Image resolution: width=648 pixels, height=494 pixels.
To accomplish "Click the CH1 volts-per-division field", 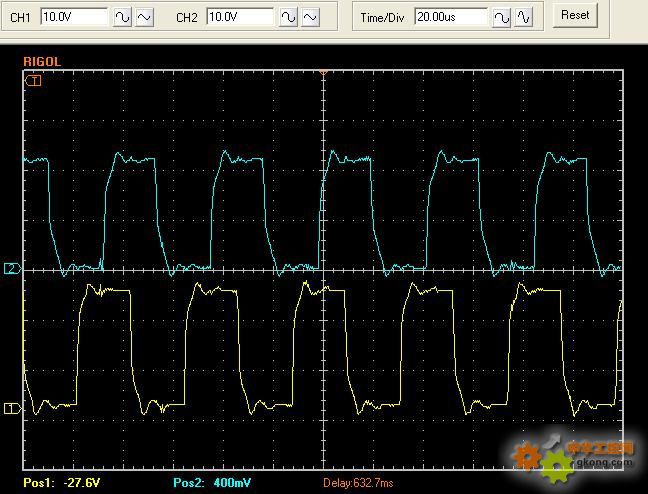I will pyautogui.click(x=74, y=17).
